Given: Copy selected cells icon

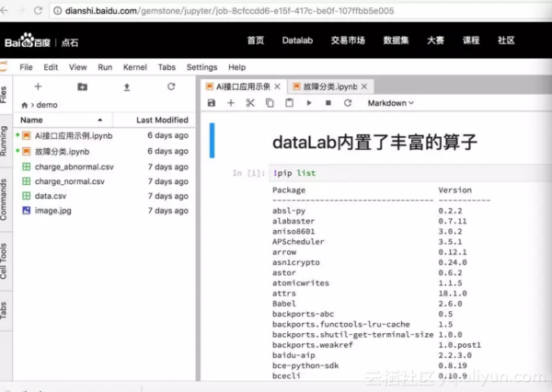Looking at the screenshot, I should point(270,103).
